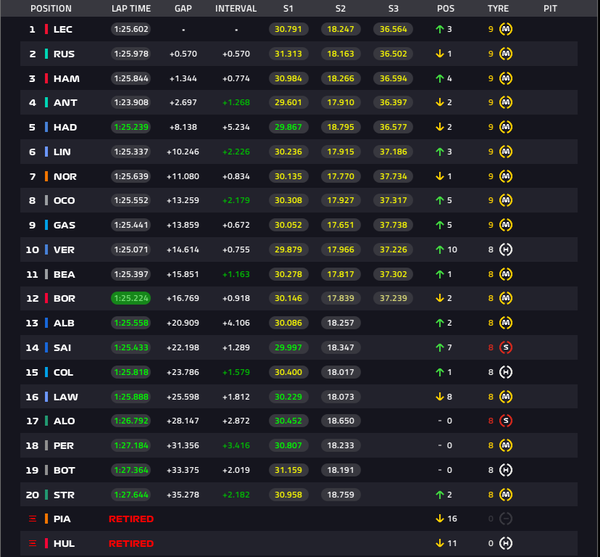Click SAI's green S1 time 29.997

288,347
